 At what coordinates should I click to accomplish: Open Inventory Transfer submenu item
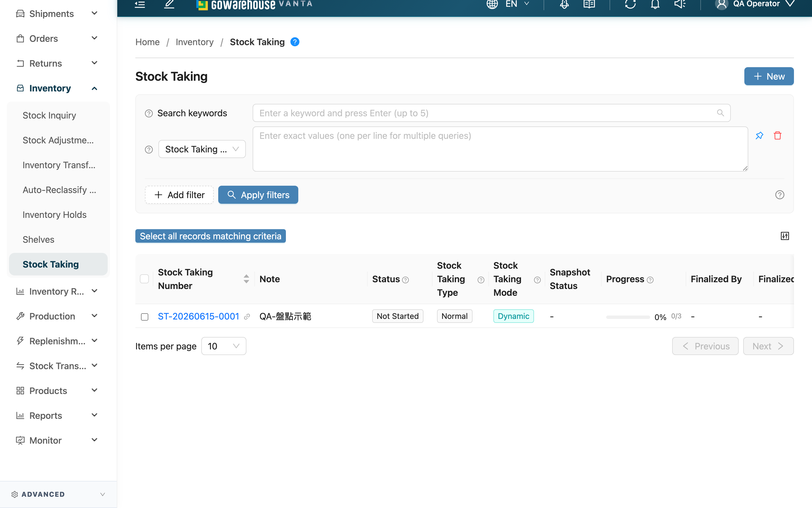(58, 165)
